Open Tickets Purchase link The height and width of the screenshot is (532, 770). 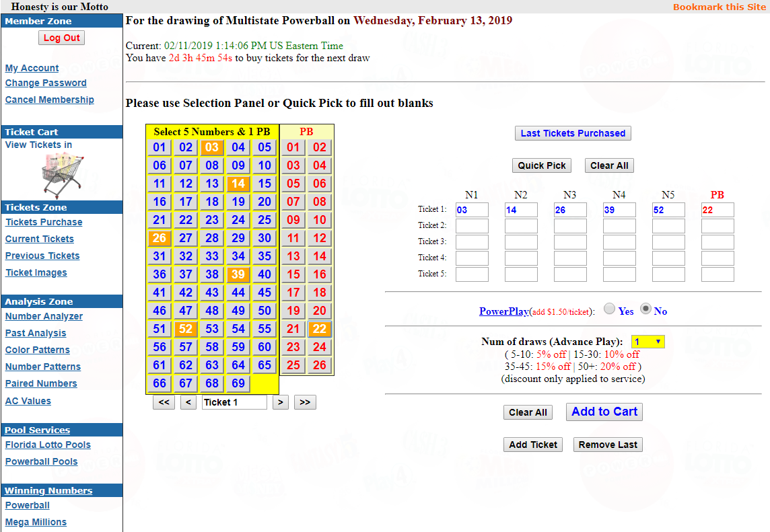[x=44, y=223]
